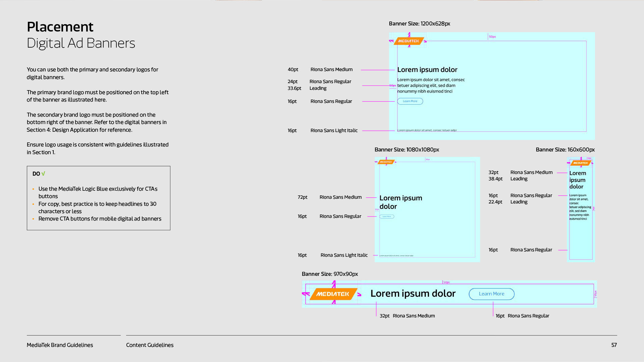Click body copy paragraph in 1200x628 banner
Image resolution: width=644 pixels, height=362 pixels.
pyautogui.click(x=431, y=85)
